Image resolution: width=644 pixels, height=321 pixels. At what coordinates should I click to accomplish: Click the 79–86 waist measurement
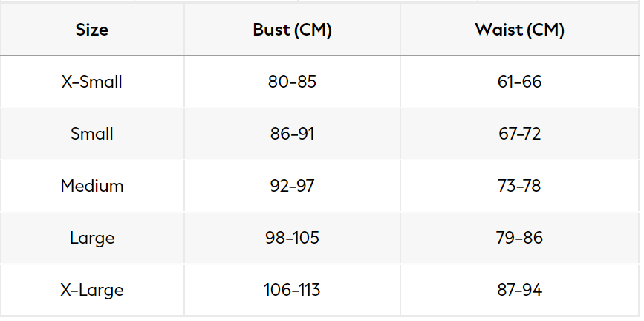point(520,238)
